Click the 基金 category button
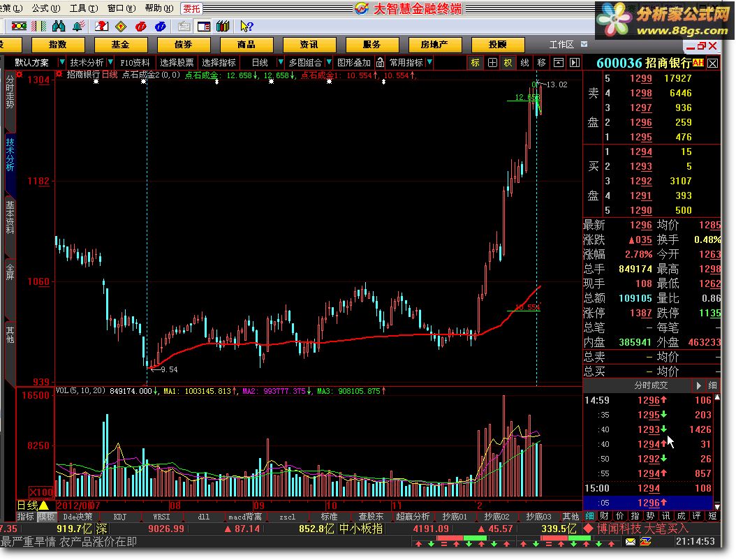 click(x=121, y=45)
